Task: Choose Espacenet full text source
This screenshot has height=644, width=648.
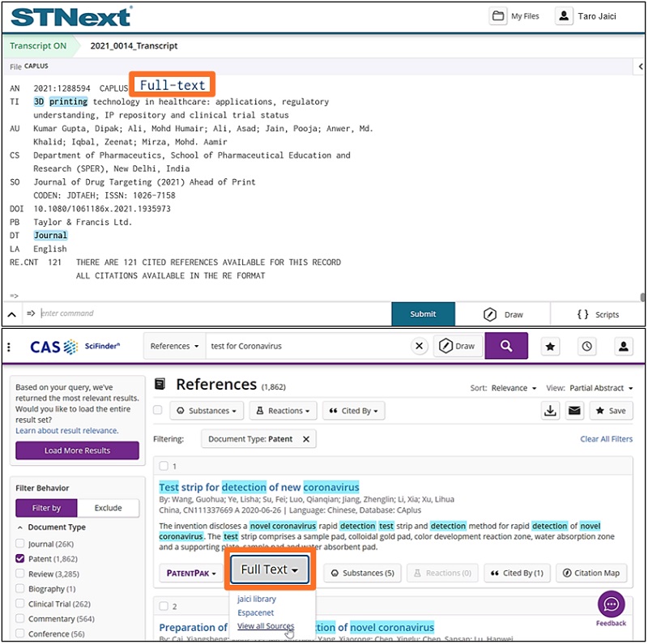Action: [x=255, y=612]
